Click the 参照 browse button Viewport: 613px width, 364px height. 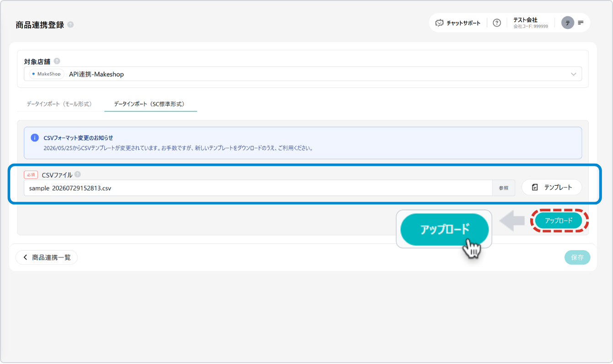point(504,188)
